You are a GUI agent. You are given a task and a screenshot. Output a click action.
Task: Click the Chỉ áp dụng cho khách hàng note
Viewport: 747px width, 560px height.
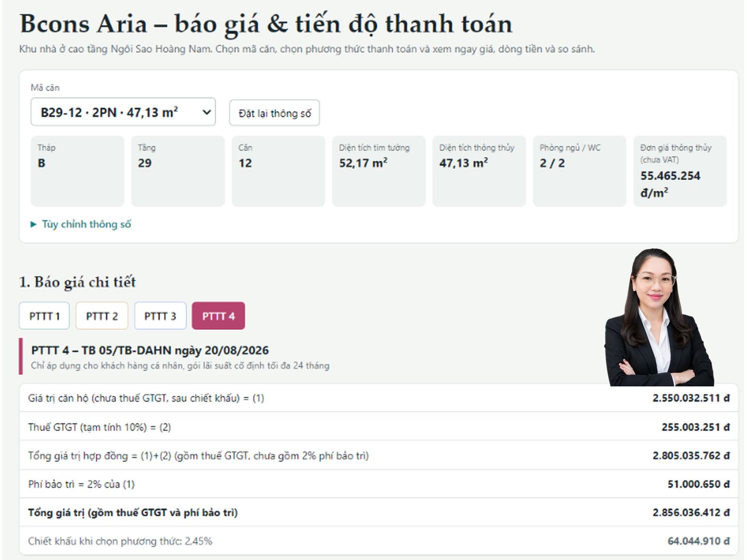pyautogui.click(x=180, y=365)
